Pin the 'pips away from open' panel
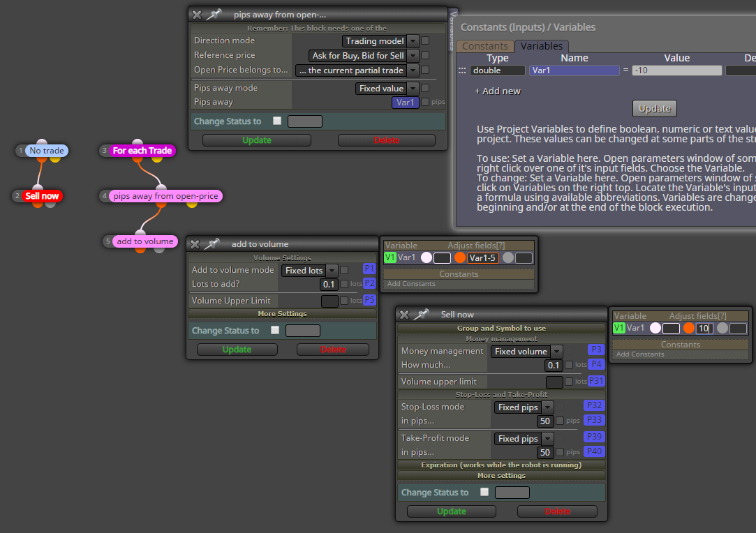The image size is (756, 533). [x=214, y=15]
